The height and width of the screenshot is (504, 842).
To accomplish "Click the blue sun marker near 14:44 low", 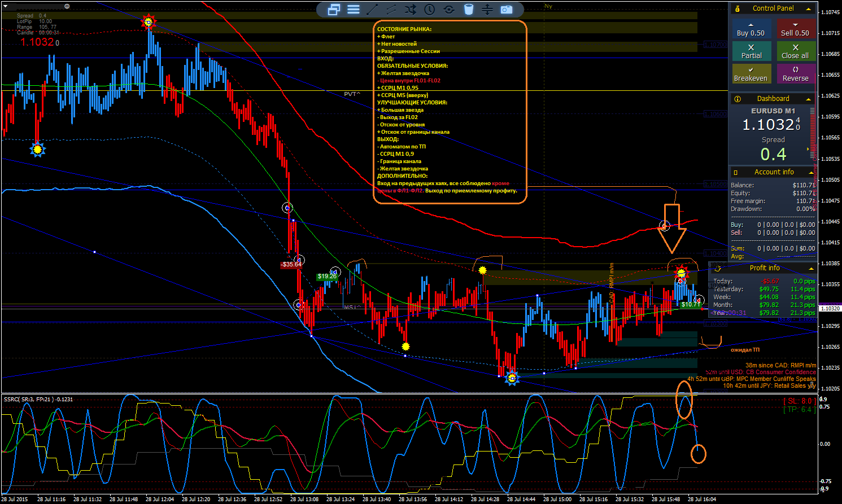I will [512, 378].
